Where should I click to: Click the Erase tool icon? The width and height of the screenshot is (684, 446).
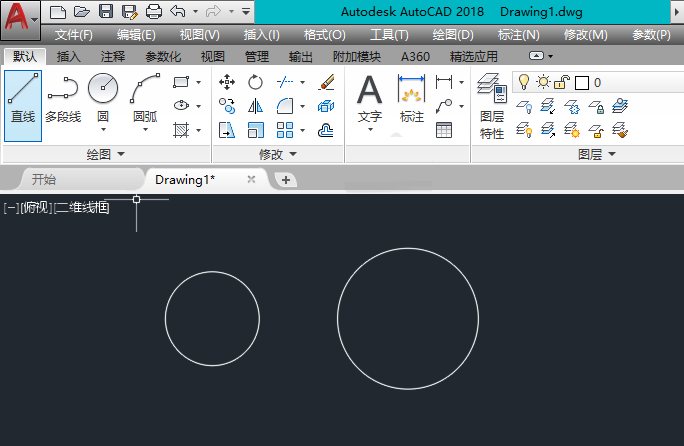pos(326,82)
